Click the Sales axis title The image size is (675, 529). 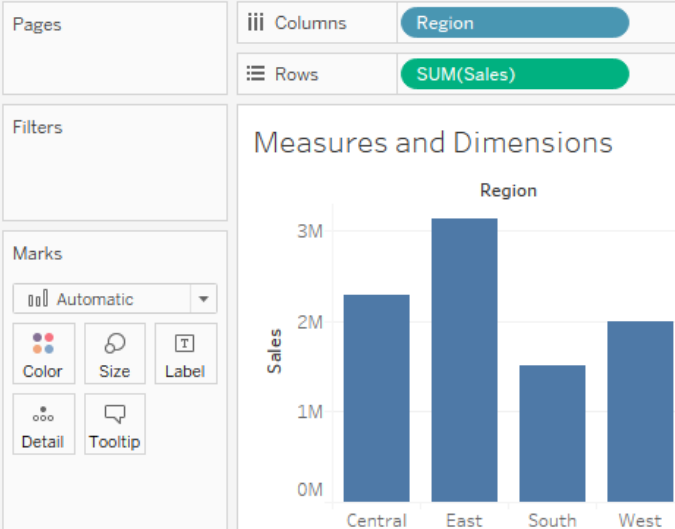(274, 351)
